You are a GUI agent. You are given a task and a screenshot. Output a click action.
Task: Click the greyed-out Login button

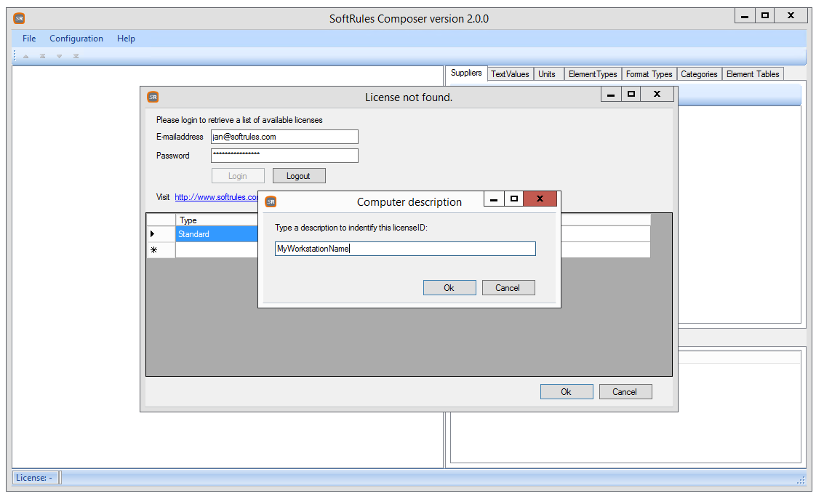click(238, 175)
